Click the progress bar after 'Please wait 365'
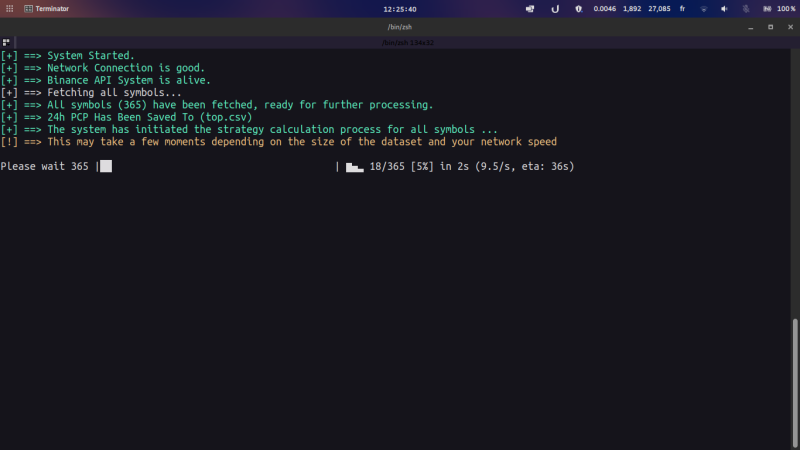 [218, 166]
